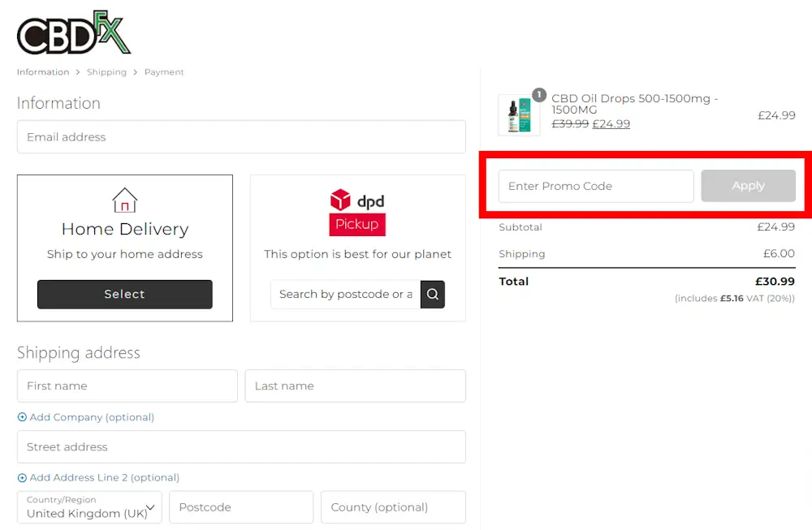Add Company (optional) link
The image size is (812, 530).
pyautogui.click(x=92, y=417)
